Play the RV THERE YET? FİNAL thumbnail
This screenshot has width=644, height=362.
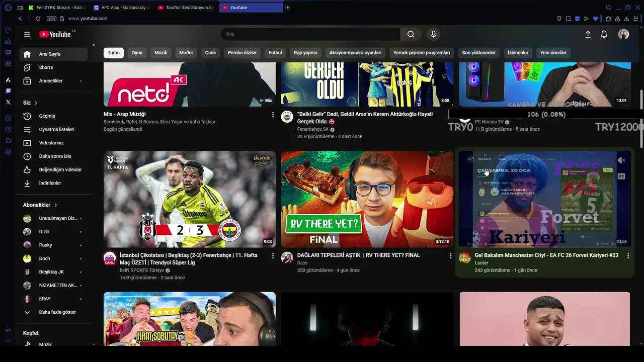click(367, 199)
